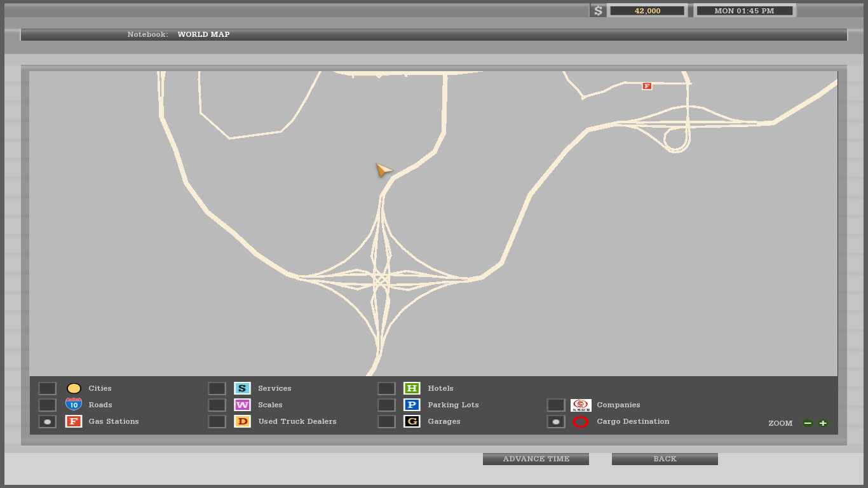Click the Garages G icon

[x=412, y=421]
